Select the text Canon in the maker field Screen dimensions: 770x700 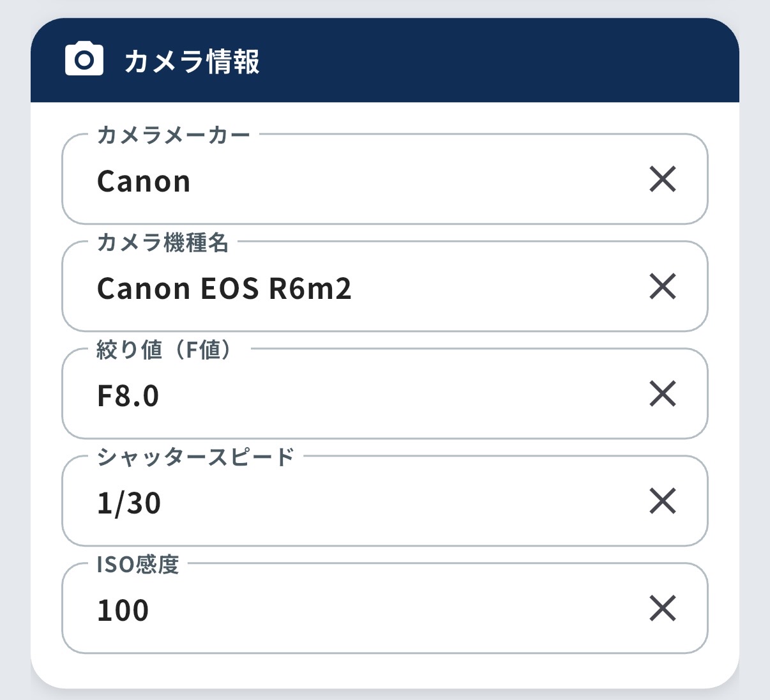pyautogui.click(x=142, y=179)
